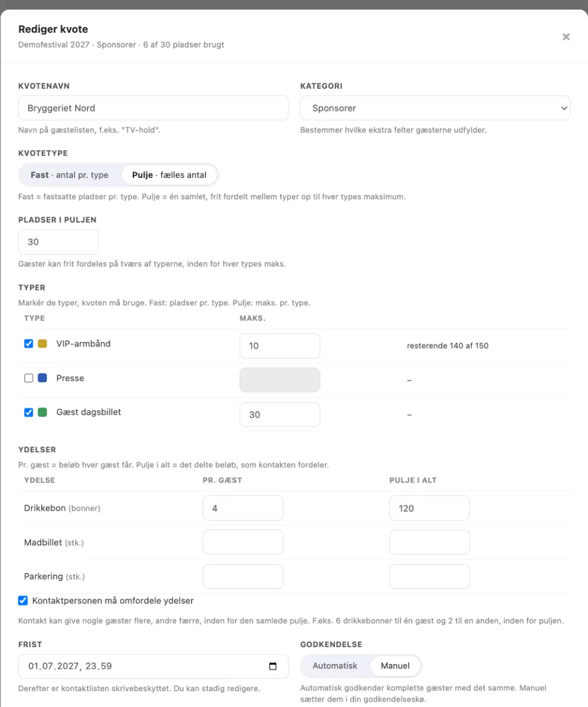Edit the VIP-armbånd maks field
588x707 pixels.
click(280, 346)
